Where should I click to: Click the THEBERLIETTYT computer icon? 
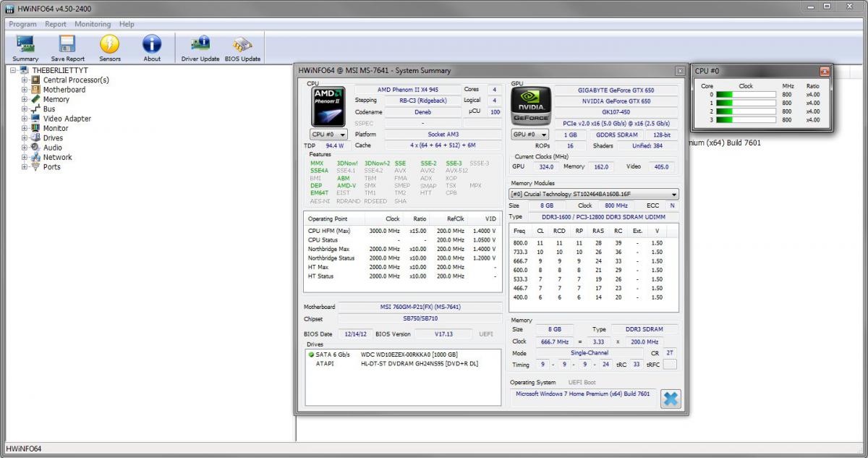(x=24, y=70)
